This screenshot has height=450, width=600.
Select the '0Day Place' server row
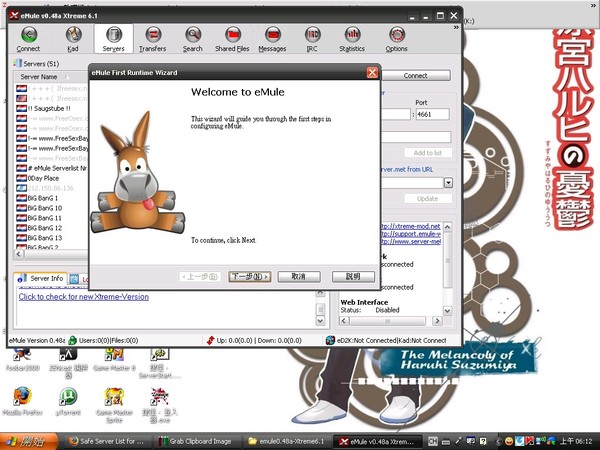point(52,178)
